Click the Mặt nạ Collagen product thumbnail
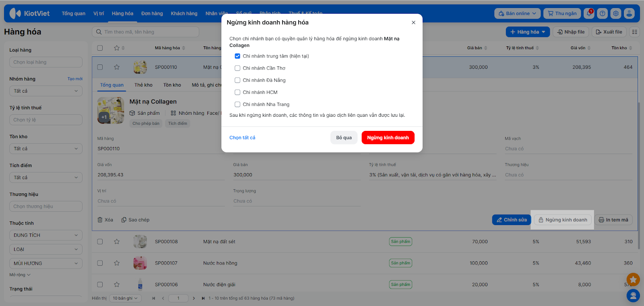 point(110,110)
